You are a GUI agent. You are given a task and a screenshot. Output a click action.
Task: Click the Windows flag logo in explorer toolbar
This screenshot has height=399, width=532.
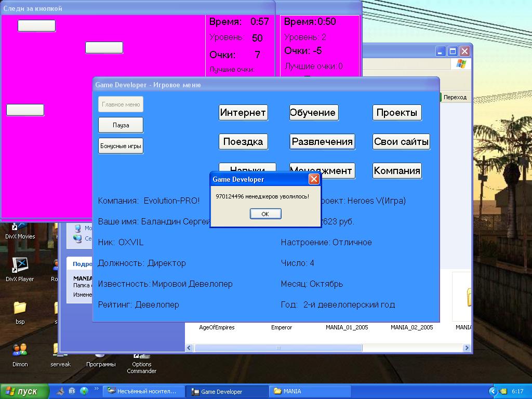click(x=461, y=64)
